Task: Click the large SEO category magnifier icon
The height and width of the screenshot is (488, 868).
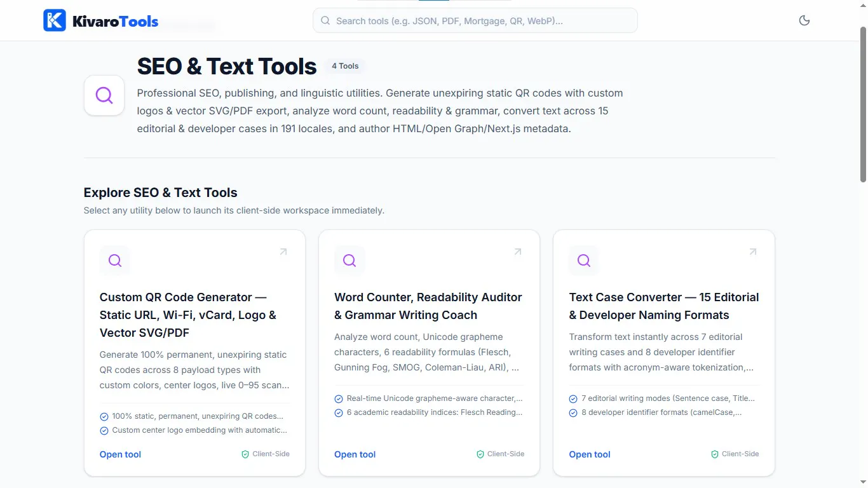Action: 104,95
